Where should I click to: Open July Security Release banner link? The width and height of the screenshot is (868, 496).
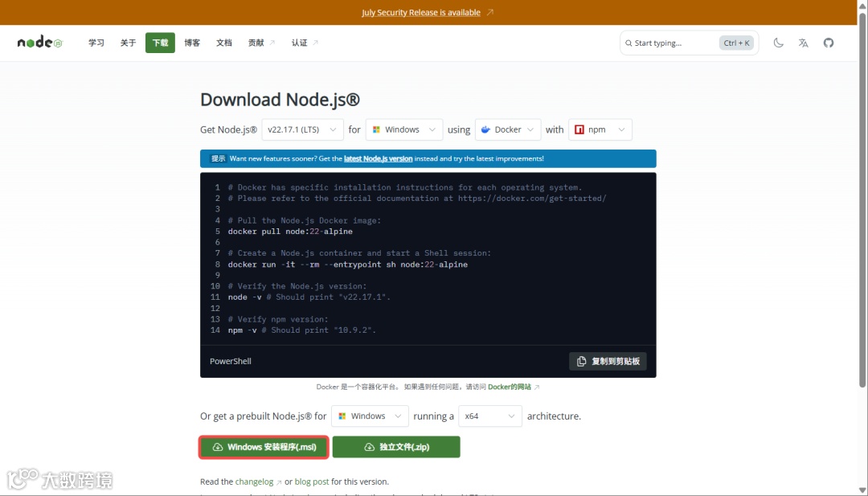tap(421, 12)
